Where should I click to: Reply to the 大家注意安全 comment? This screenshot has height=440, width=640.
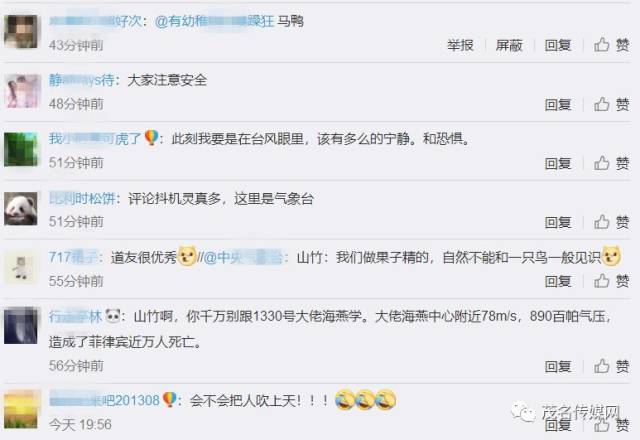[558, 104]
